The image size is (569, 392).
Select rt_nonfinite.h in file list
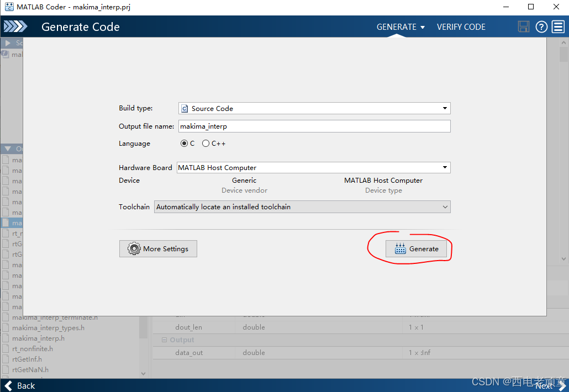32,349
